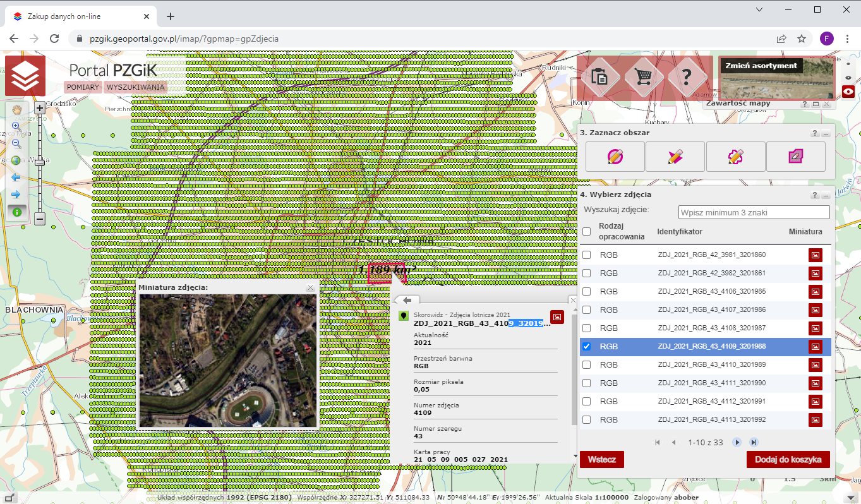861x504 pixels.
Task: Open the WYSZUKIWANIA menu
Action: (135, 87)
